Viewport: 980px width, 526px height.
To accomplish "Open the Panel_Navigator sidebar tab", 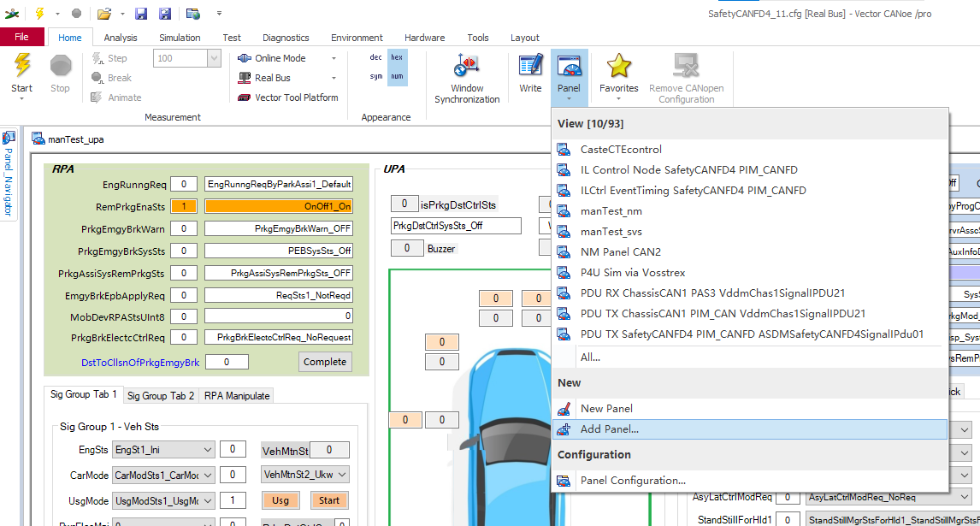I will tap(9, 174).
